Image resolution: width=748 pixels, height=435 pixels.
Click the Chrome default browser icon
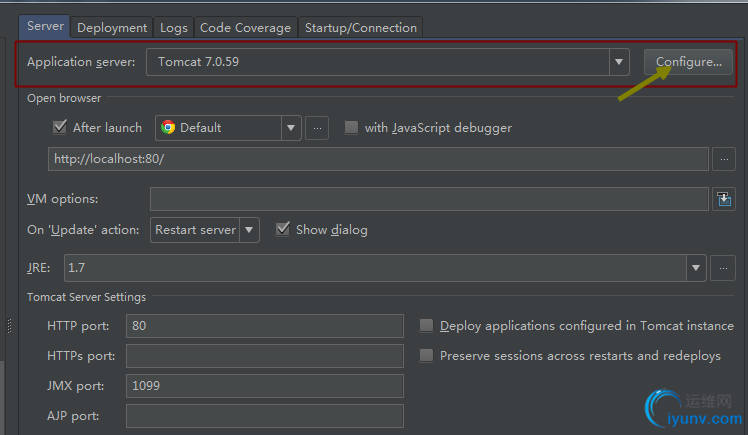pyautogui.click(x=168, y=127)
